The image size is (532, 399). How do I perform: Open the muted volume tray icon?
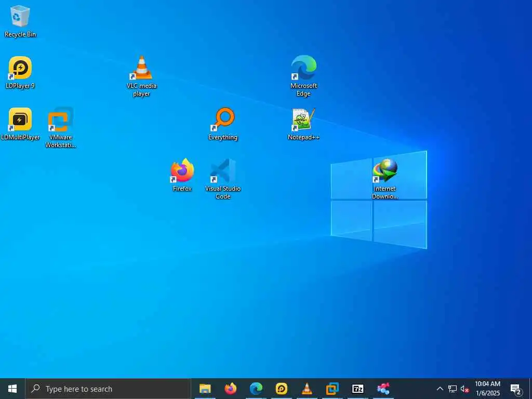coord(464,389)
